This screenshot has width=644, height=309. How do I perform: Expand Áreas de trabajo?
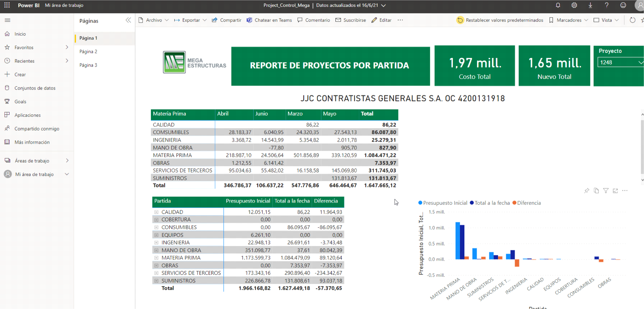[67, 161]
